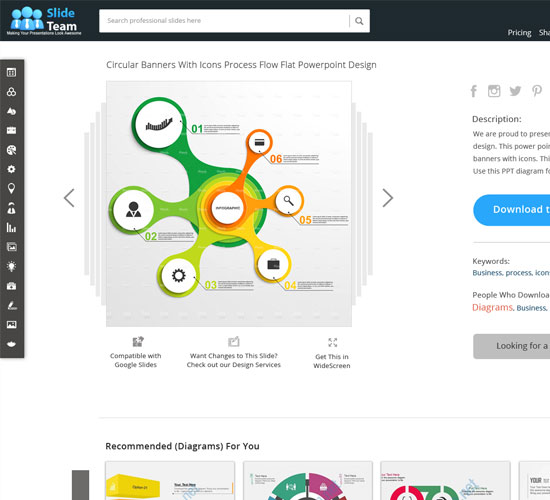Click the lightbulb sidebar icon

click(x=11, y=266)
